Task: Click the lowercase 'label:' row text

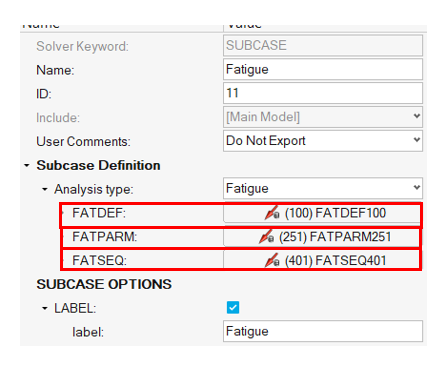Action: click(88, 332)
